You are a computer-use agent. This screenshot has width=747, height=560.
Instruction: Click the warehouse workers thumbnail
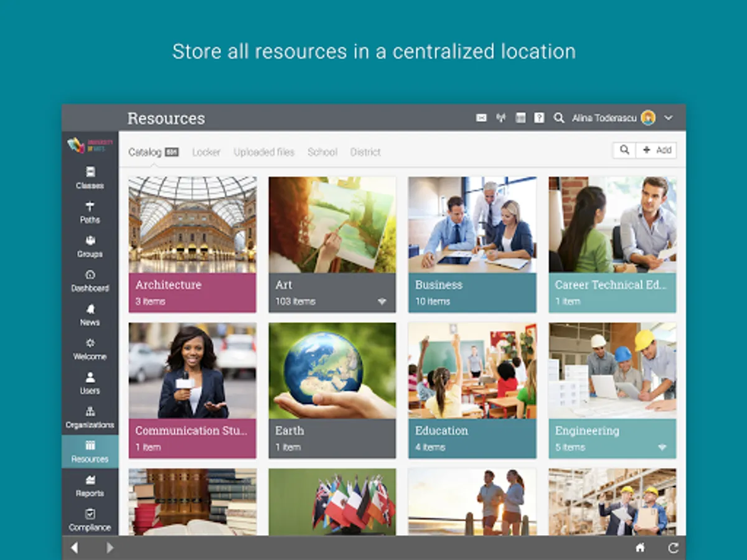click(x=613, y=502)
